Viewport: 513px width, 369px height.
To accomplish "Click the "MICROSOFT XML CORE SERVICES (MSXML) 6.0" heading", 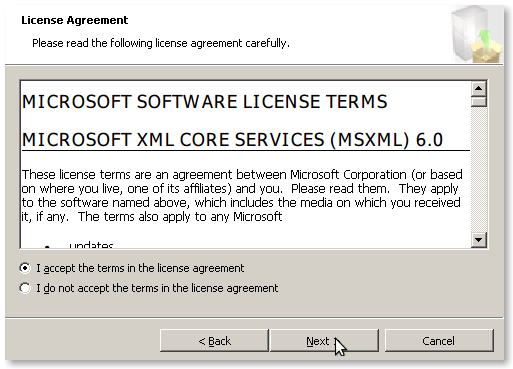I will pos(232,140).
